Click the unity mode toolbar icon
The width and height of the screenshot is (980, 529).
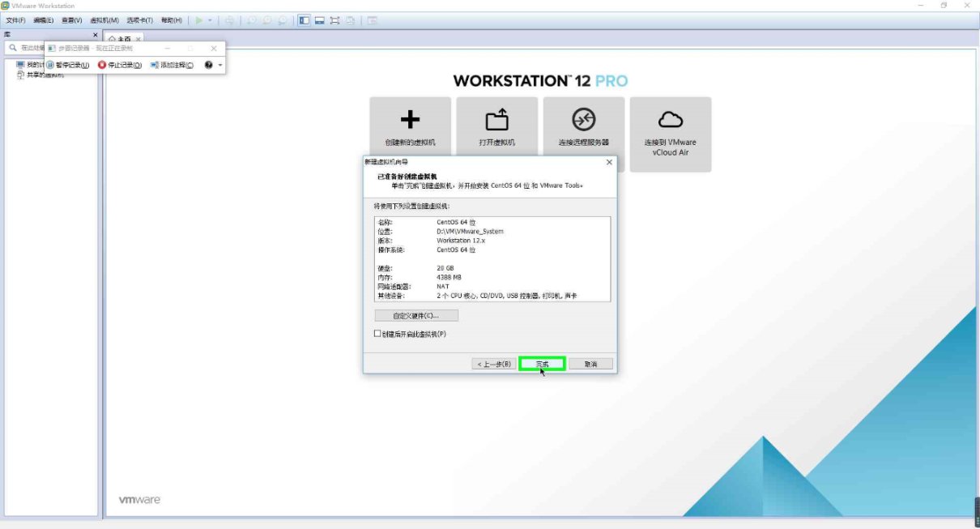(350, 19)
